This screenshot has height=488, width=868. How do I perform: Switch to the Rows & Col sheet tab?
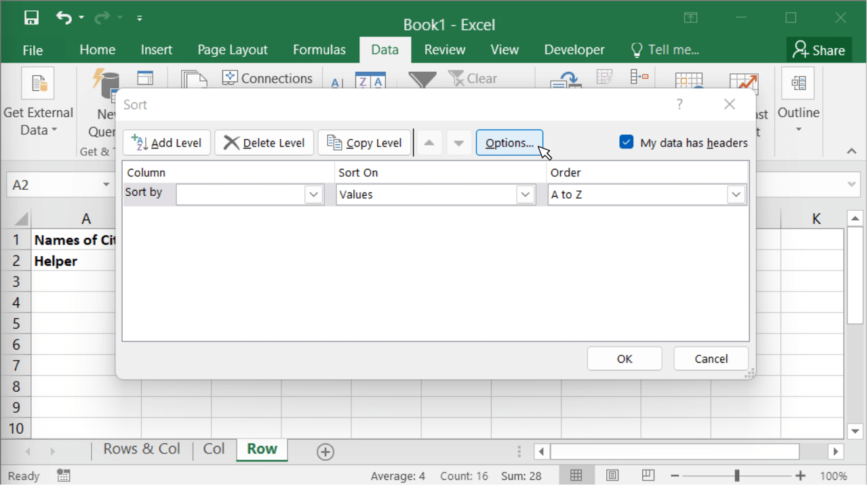pyautogui.click(x=141, y=449)
